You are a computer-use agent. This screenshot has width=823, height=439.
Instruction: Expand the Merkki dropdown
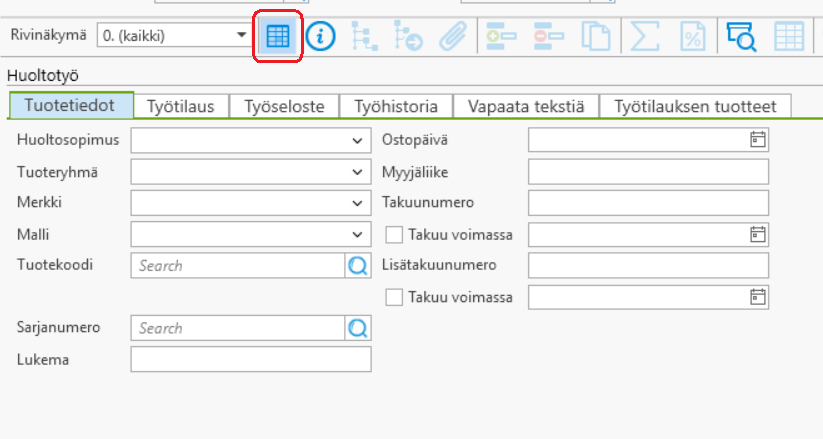click(x=357, y=203)
